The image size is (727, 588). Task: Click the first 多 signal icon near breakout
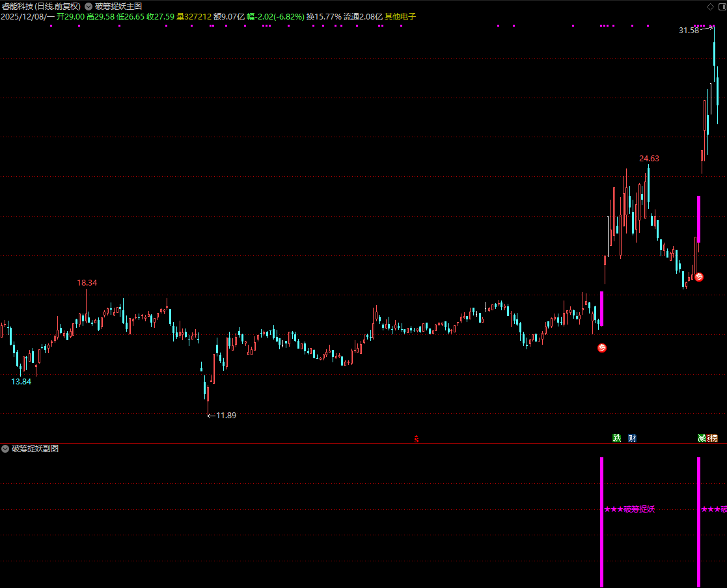click(602, 348)
